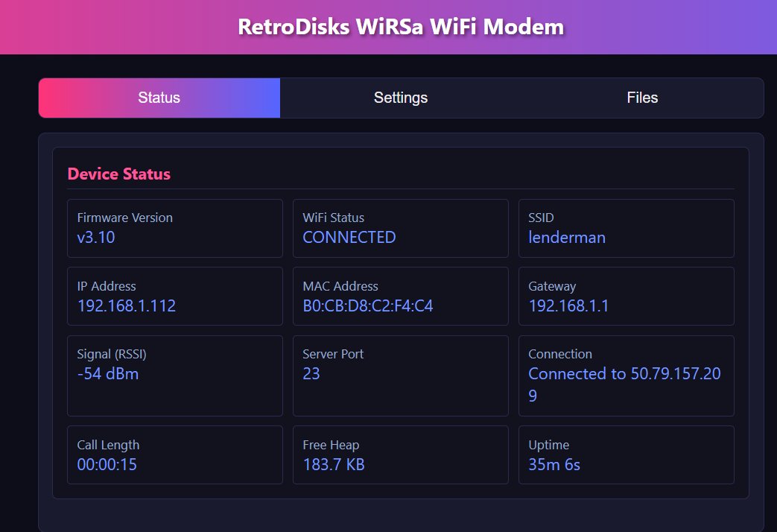Click the Device Status heading
Screen dimensions: 777x532
(x=119, y=174)
